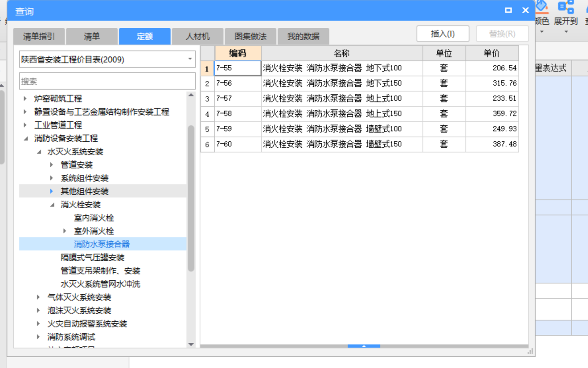This screenshot has height=368, width=588.
Task: Select the code cell 7-58
Action: point(238,114)
